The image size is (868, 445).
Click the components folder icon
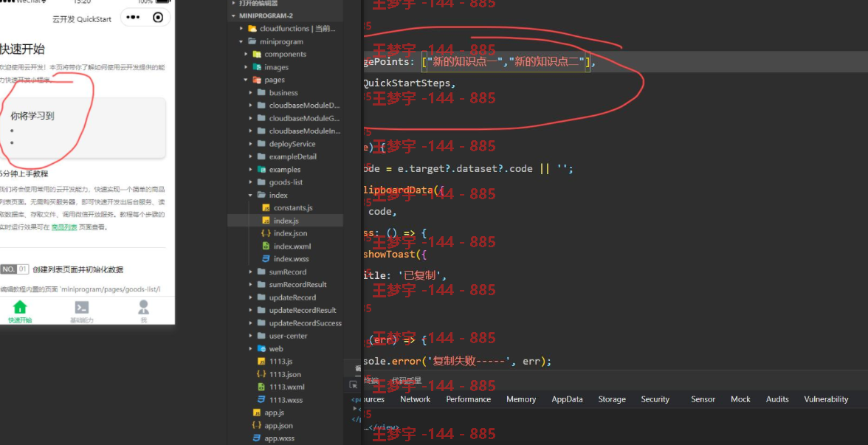(257, 55)
